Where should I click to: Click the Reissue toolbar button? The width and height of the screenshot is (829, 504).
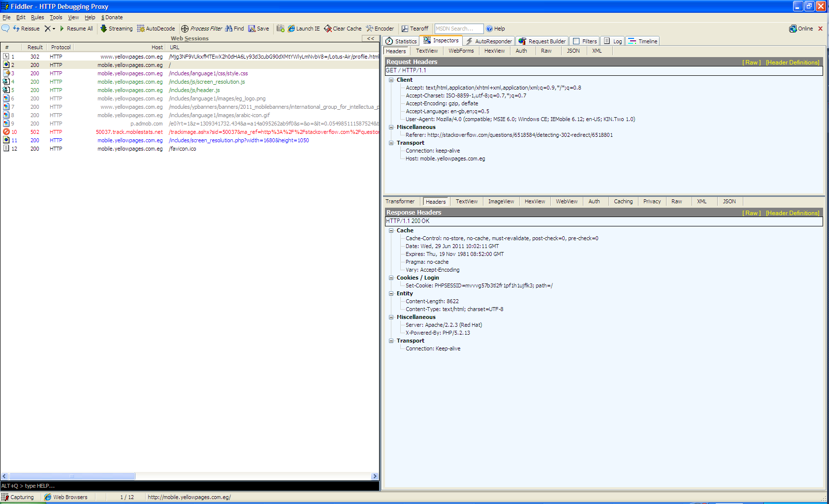pos(26,29)
